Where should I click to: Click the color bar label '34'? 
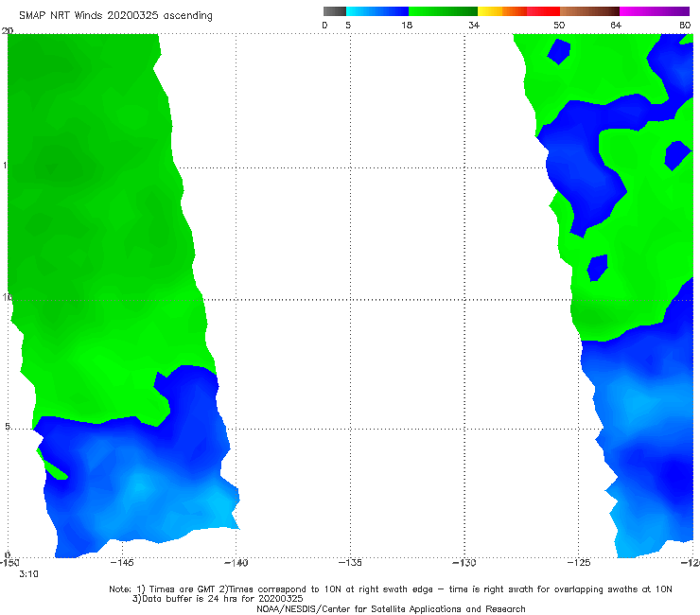474,25
